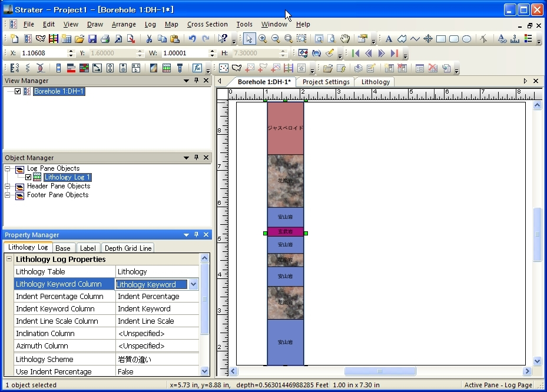
Task: Click the pink basalt layer in the log
Action: pos(286,232)
